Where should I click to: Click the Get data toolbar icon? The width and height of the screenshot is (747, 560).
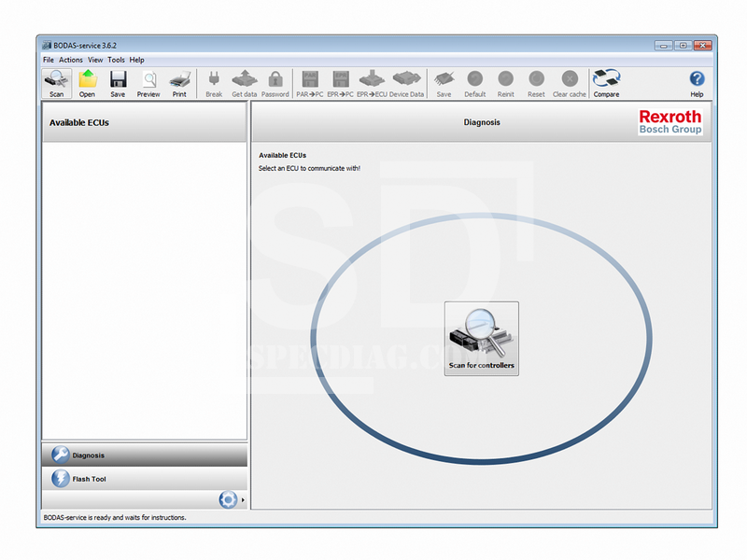[245, 83]
